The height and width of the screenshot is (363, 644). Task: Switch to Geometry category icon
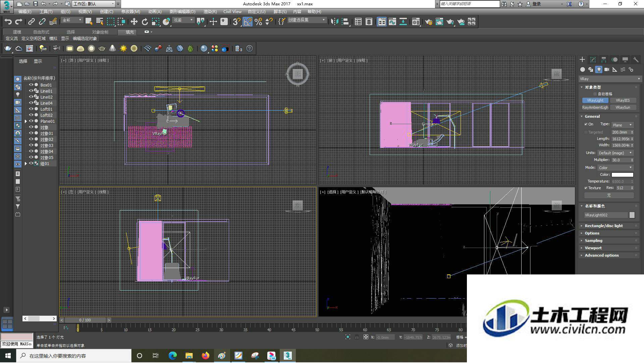(583, 69)
